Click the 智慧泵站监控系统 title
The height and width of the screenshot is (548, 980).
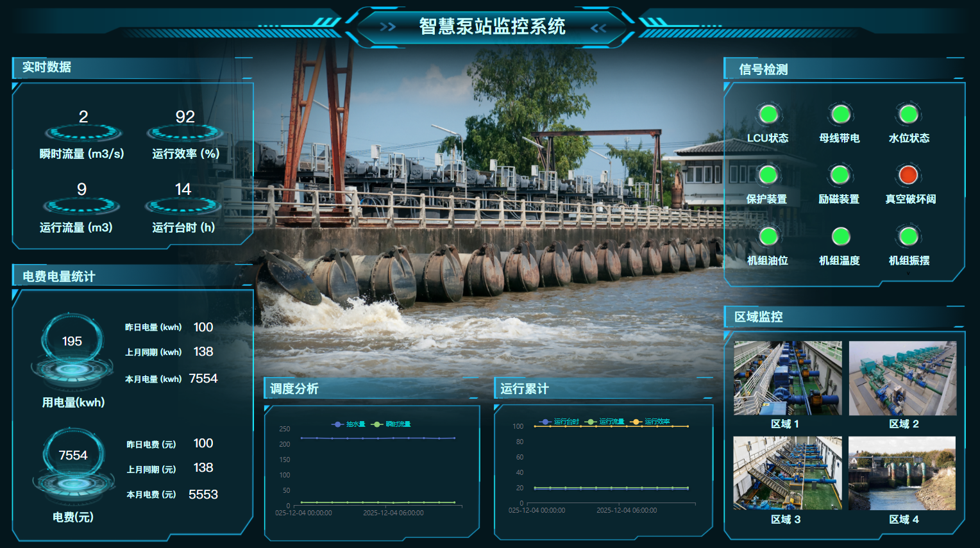coord(492,26)
